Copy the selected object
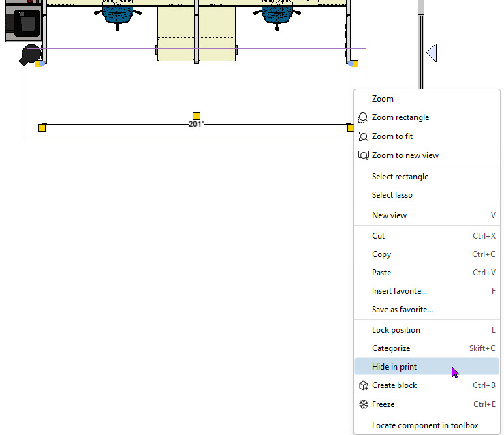 [x=426, y=254]
